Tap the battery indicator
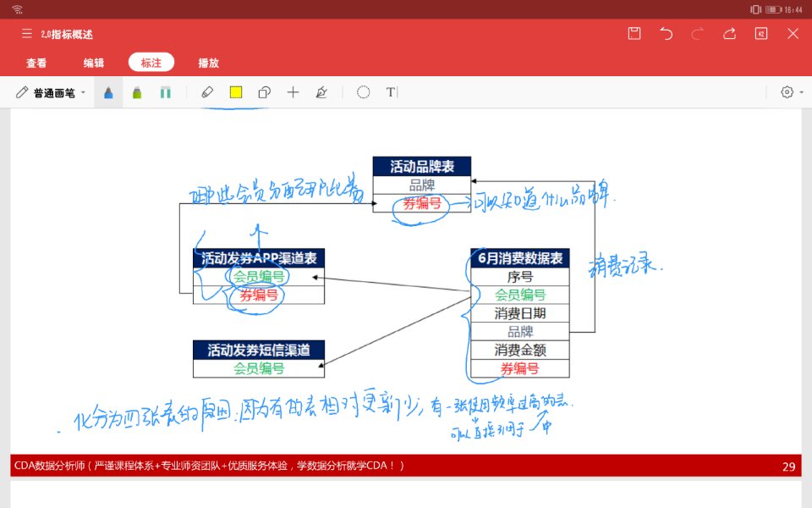The width and height of the screenshot is (812, 508). point(774,9)
